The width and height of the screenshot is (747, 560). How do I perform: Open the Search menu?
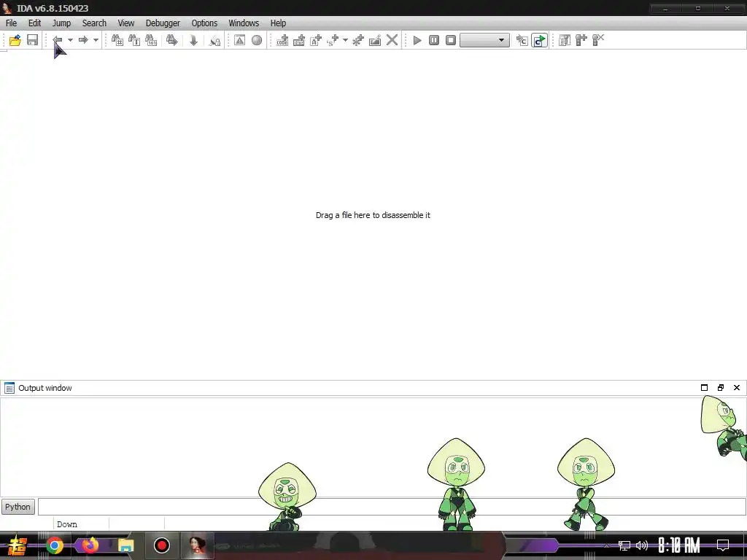coord(94,23)
